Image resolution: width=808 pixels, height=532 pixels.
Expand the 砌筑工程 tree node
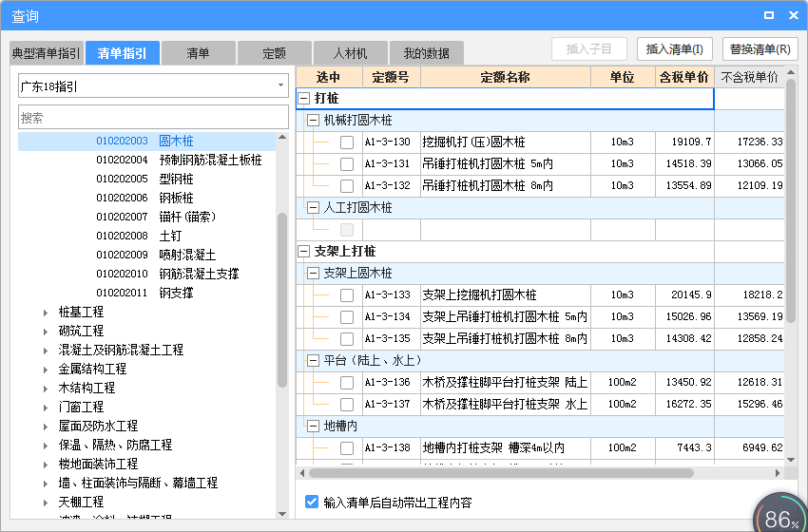[x=46, y=332]
